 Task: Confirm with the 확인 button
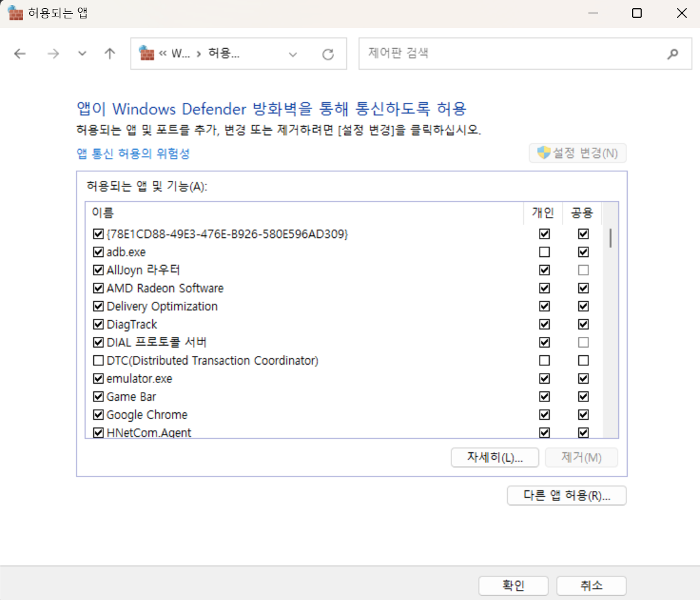tap(514, 585)
